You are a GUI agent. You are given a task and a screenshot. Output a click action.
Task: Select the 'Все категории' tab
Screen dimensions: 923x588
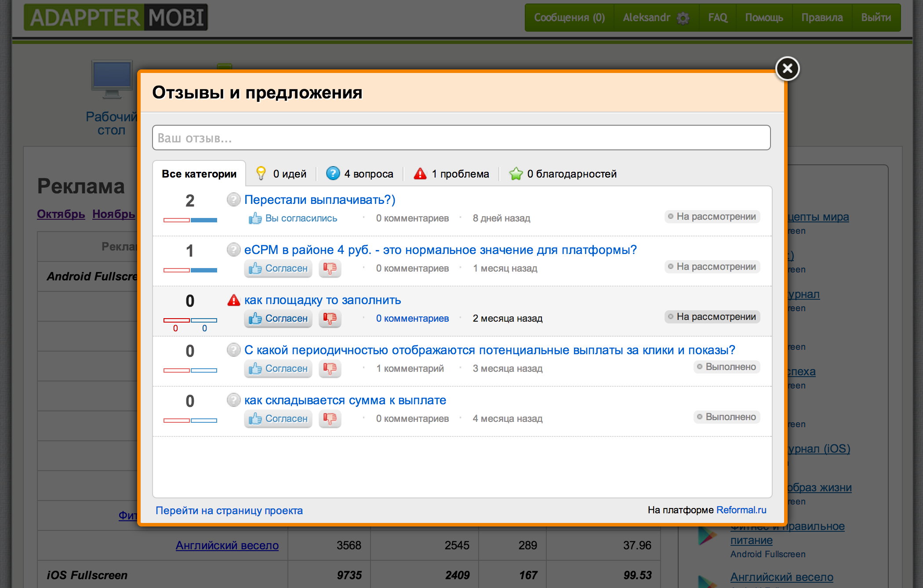pos(199,174)
